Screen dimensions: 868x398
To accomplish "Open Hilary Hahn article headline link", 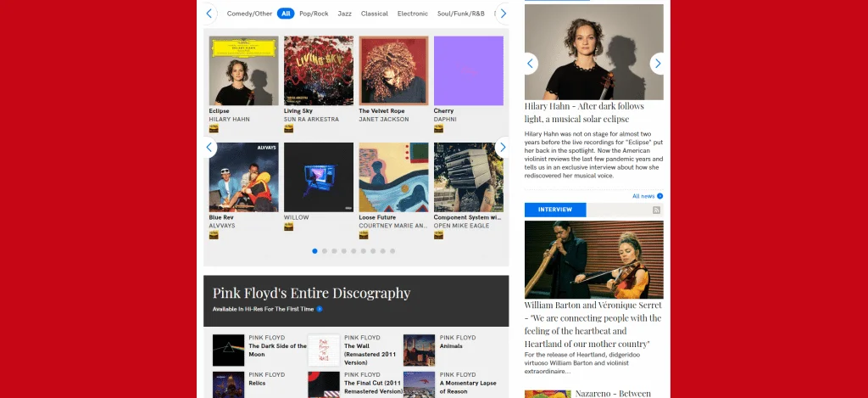I will 584,112.
